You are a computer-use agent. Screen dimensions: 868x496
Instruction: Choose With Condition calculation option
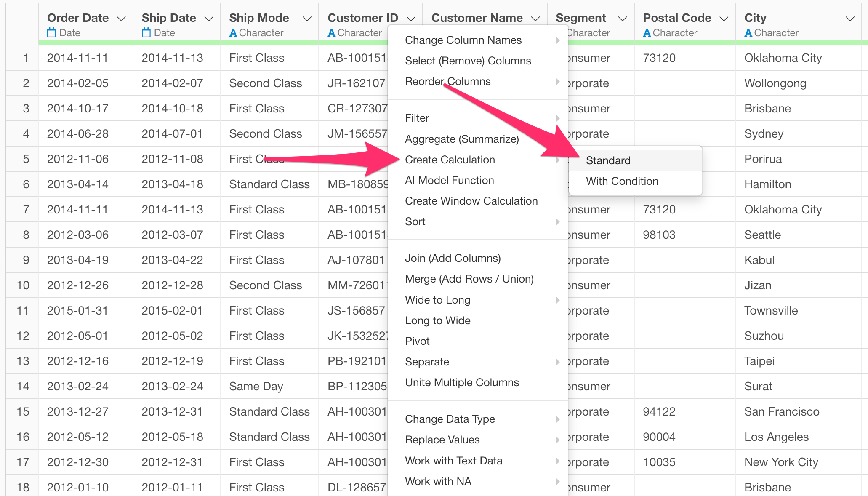622,181
